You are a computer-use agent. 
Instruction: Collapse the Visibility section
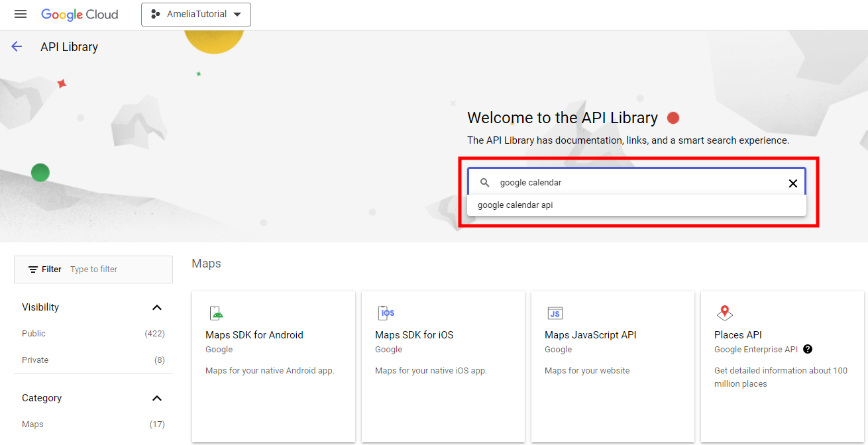(157, 307)
